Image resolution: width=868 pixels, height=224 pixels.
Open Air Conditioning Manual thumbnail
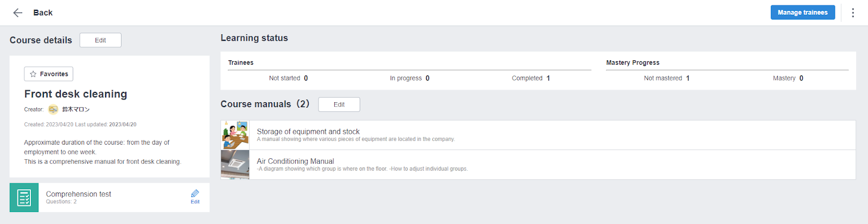point(235,165)
